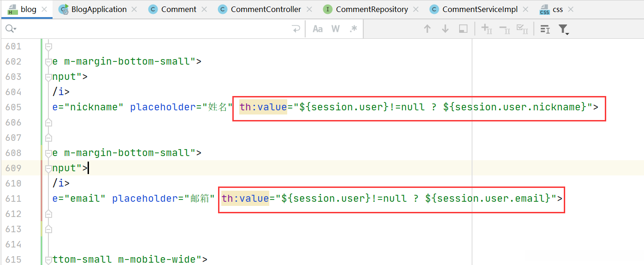Unselect occurrence icon with minus sign
Screen dimensions: 644x265
click(505, 29)
